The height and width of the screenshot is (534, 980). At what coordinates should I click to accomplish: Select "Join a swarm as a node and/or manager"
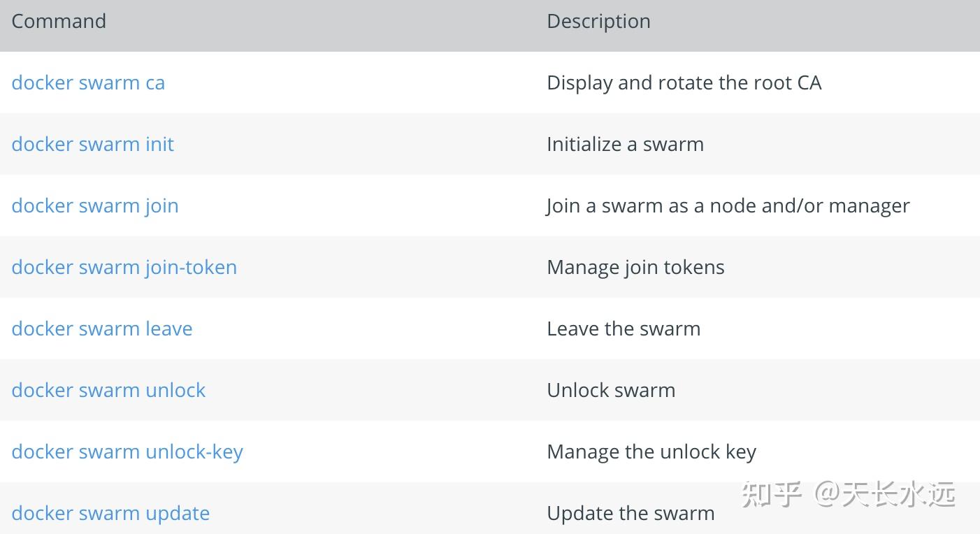click(x=728, y=205)
